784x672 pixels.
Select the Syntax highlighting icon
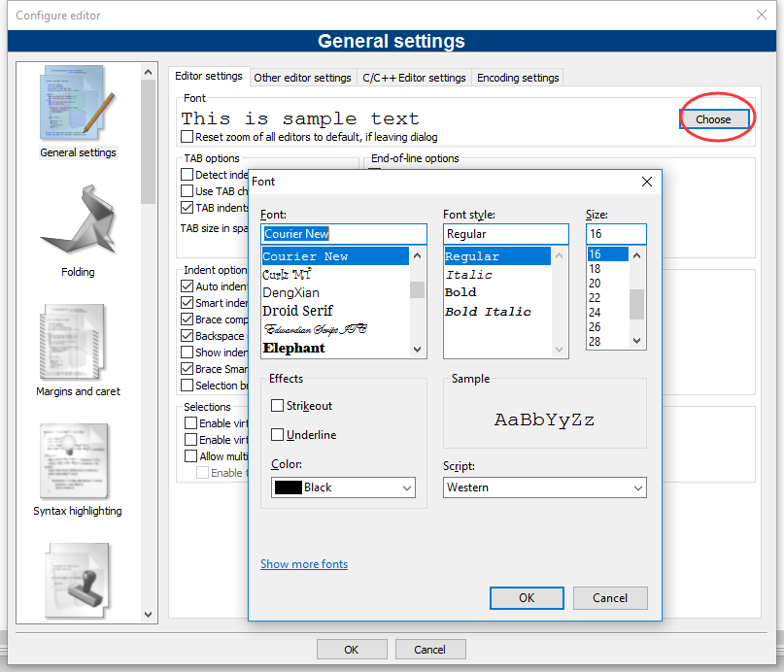tap(75, 461)
